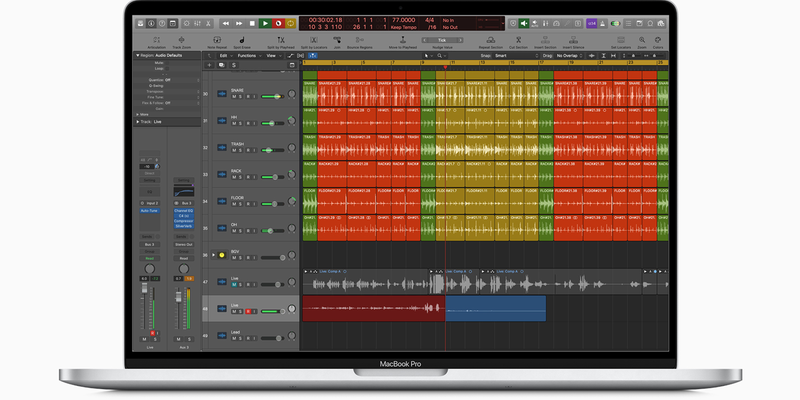
Task: Click the Auto-Tune plugin slot
Action: point(151,211)
